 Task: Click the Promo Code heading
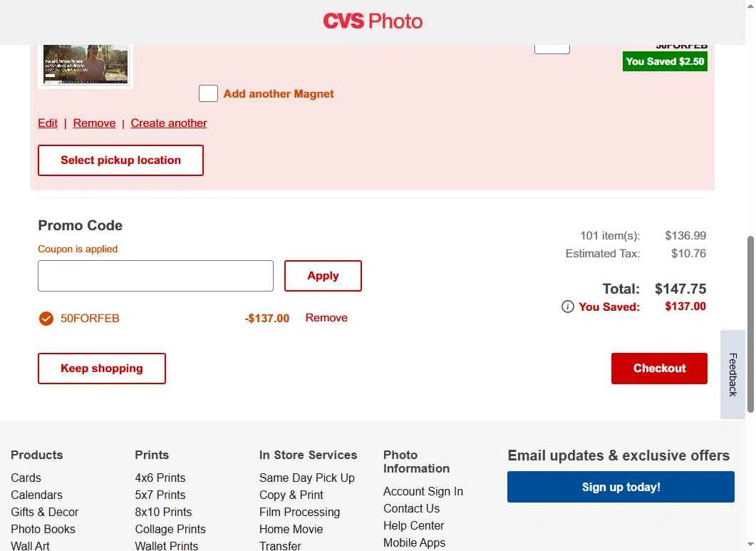pyautogui.click(x=80, y=225)
